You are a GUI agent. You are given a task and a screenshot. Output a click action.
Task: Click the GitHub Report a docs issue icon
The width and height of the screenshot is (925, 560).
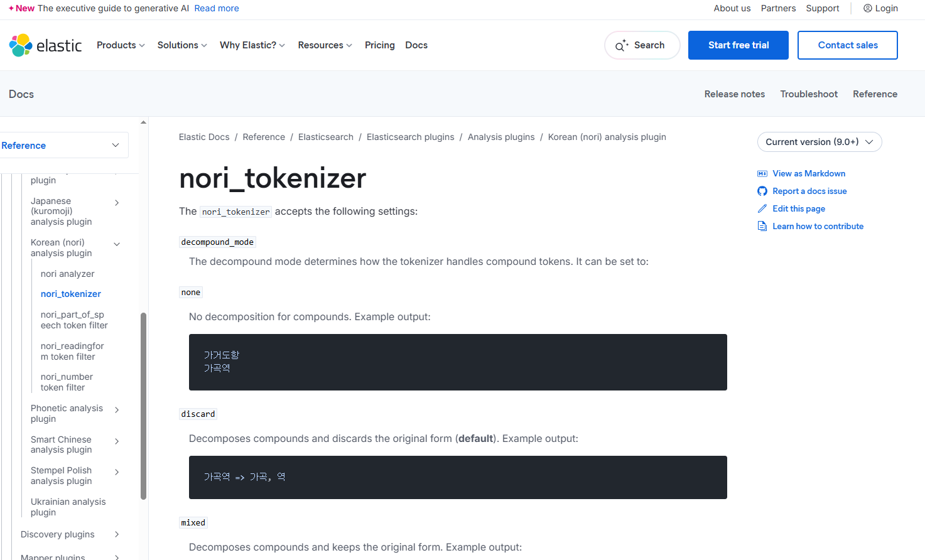click(x=762, y=191)
